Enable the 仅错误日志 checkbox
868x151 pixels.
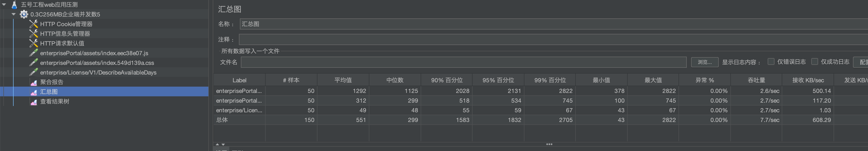click(771, 61)
